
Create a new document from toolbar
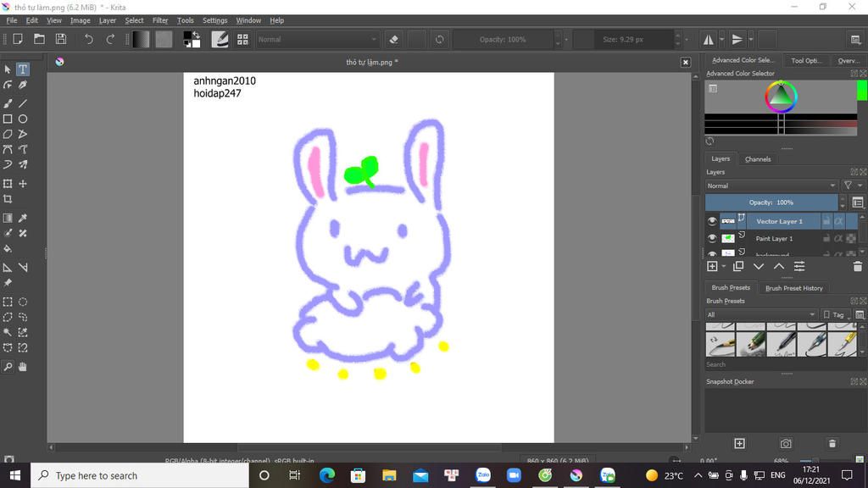pos(18,39)
